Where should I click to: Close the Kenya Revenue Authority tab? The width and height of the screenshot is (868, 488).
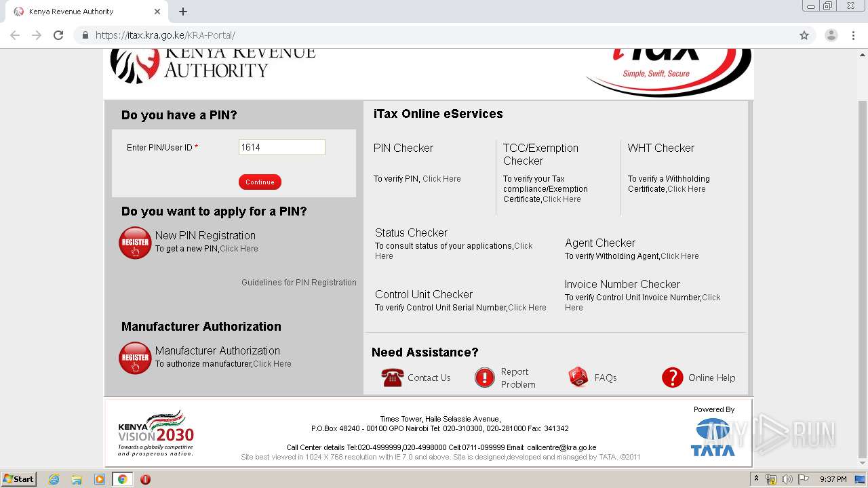[x=157, y=12]
